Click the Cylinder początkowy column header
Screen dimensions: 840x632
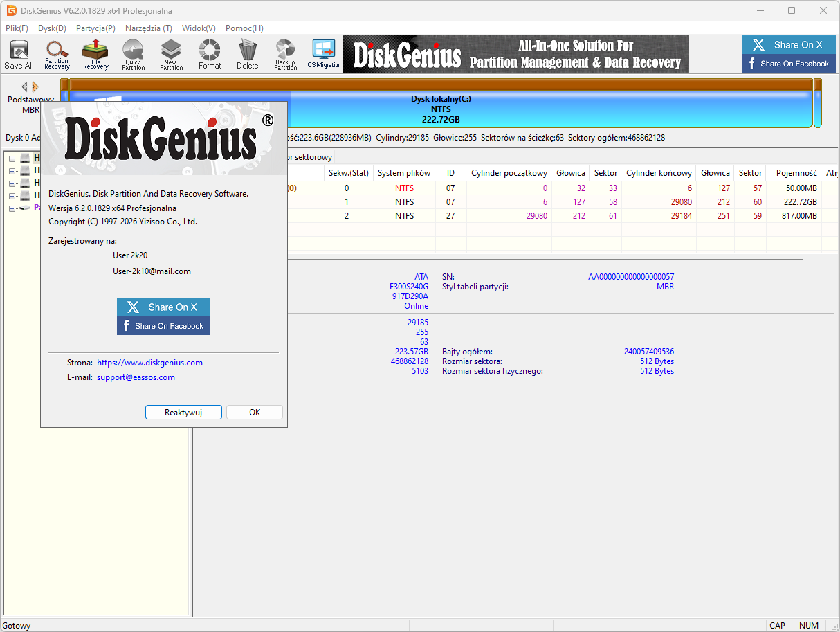(509, 173)
